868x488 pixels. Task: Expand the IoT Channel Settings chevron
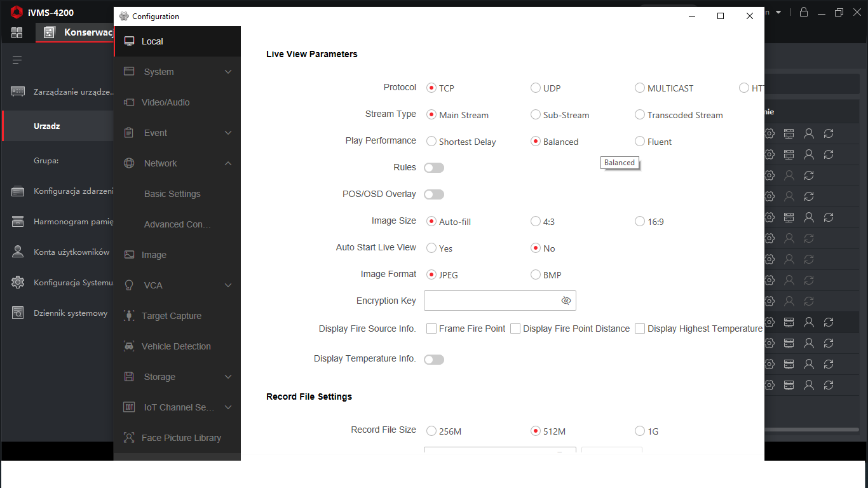click(229, 407)
